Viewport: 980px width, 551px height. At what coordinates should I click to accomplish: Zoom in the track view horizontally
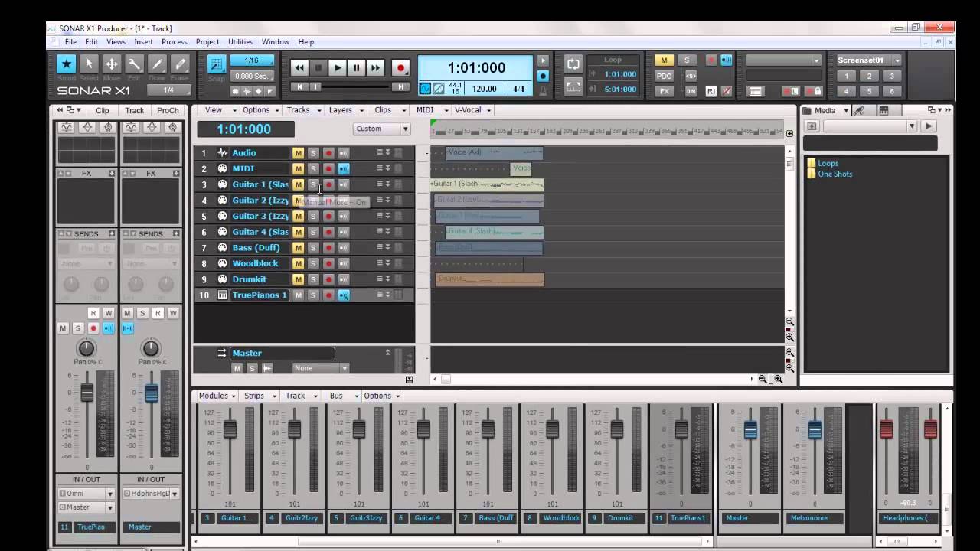tap(778, 379)
